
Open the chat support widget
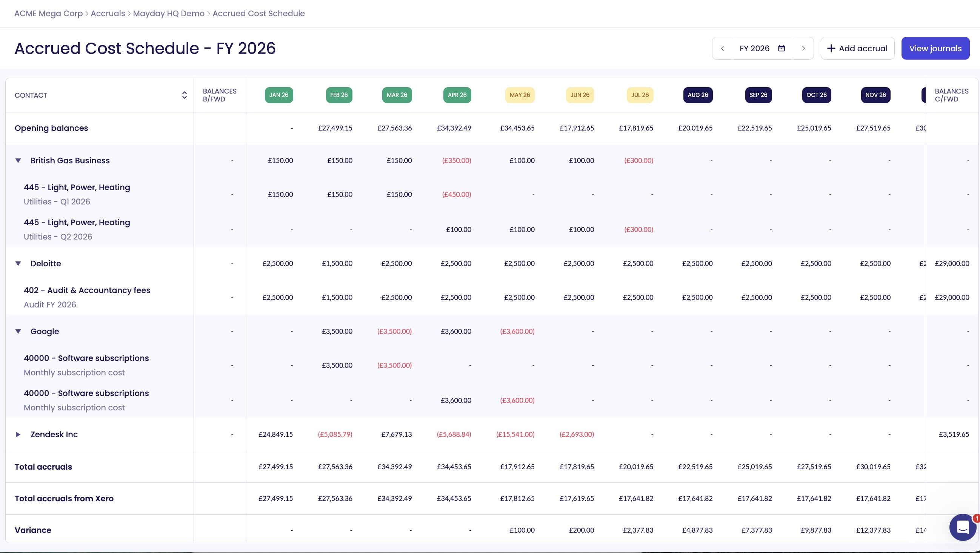(x=963, y=527)
